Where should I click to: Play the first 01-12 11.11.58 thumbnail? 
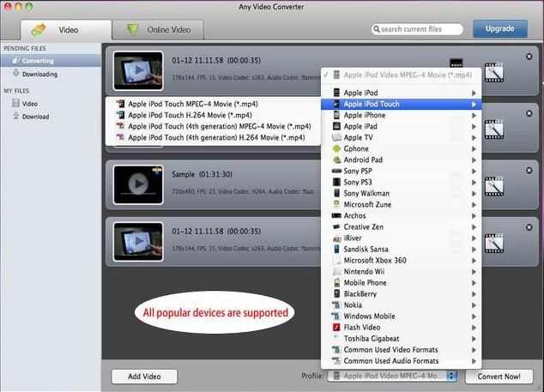[138, 71]
